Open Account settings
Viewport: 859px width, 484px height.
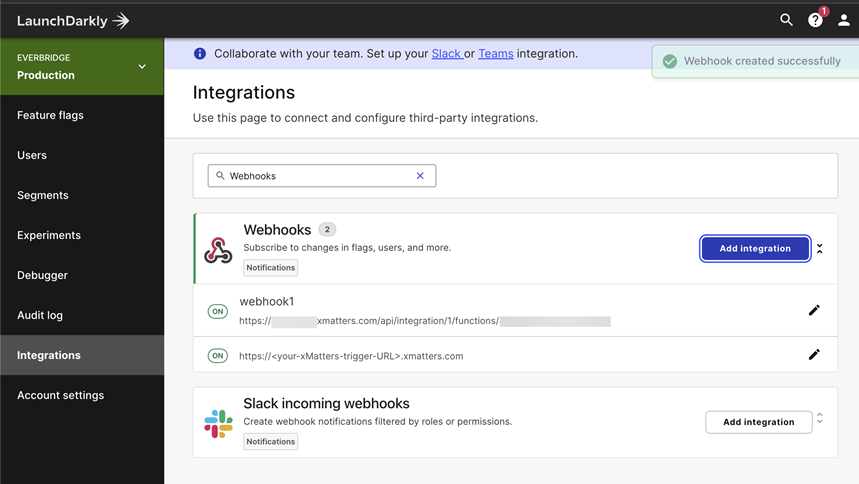coord(60,395)
